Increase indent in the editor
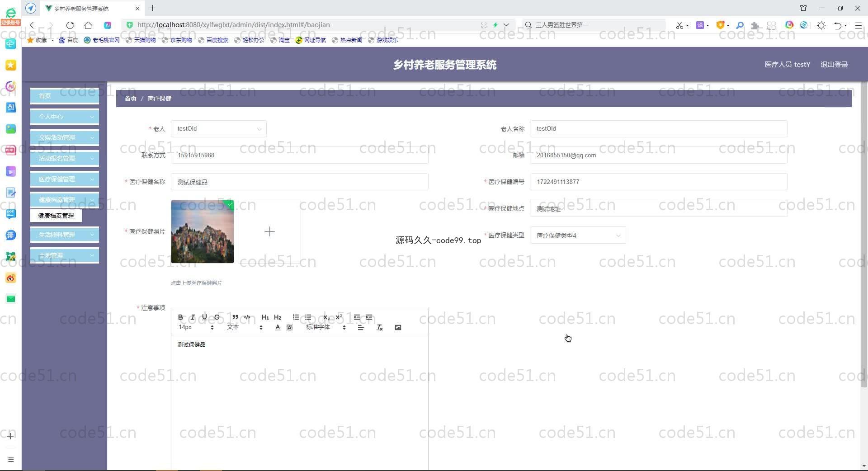 369,317
